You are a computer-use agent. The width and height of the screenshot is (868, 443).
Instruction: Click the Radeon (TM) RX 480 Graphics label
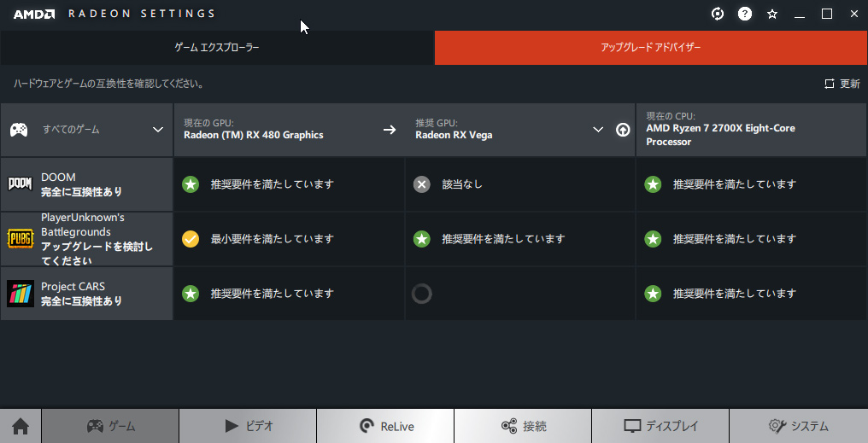tap(254, 135)
